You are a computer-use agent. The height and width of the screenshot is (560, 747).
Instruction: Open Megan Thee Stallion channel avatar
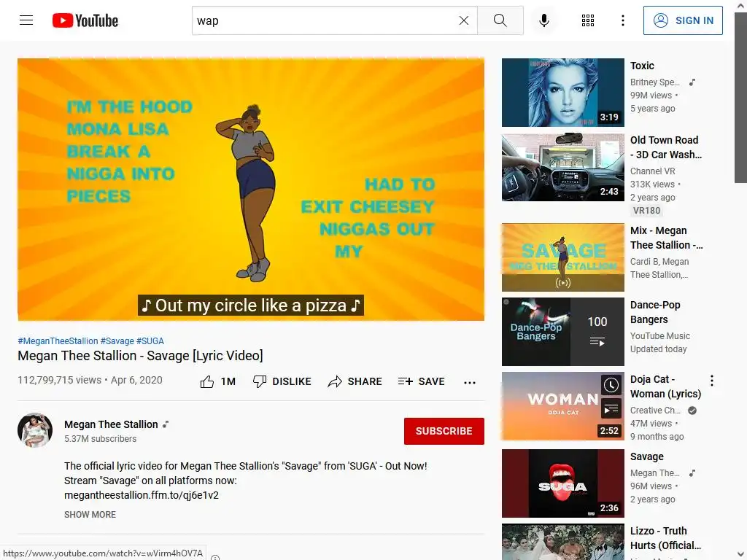coord(35,430)
